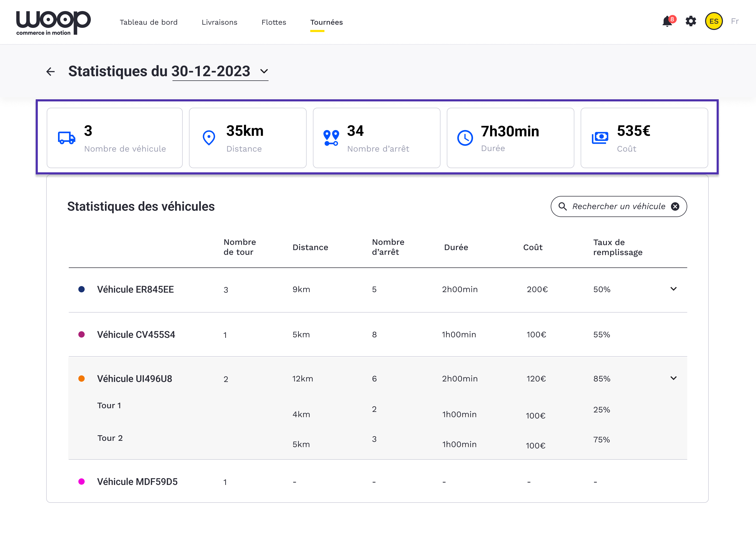756x538 pixels.
Task: Open the statistics date dropdown
Action: (264, 71)
